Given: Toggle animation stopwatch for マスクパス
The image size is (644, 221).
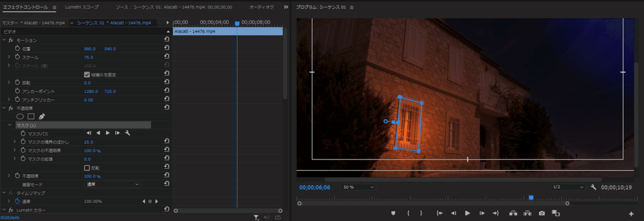Looking at the screenshot, I should pos(23,134).
